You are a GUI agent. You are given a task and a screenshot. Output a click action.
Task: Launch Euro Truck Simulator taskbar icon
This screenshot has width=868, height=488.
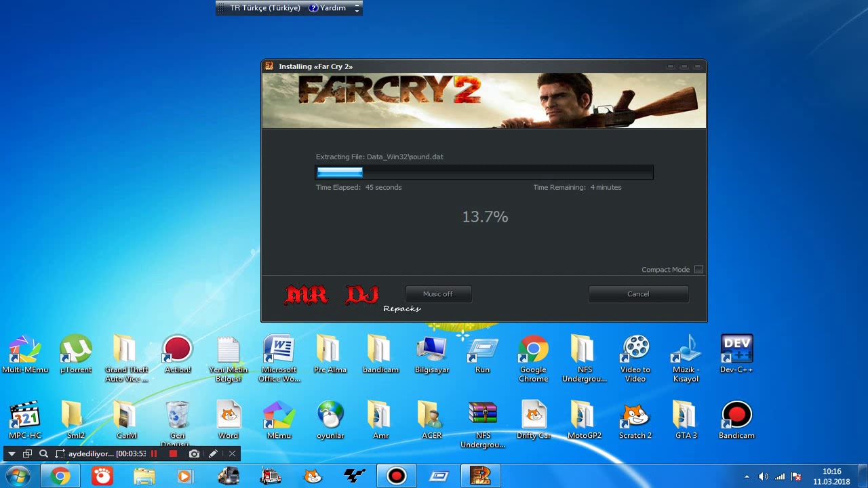click(x=229, y=476)
